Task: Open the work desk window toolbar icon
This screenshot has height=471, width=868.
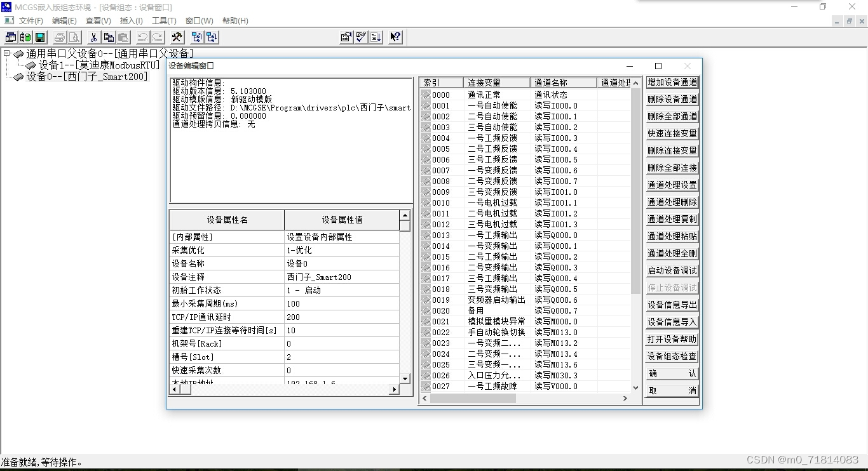Action: [x=11, y=37]
